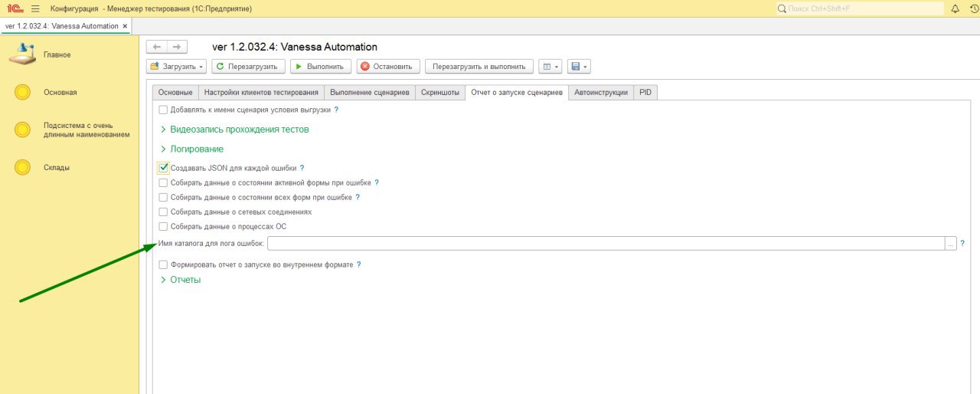Open the long-named Подсистема icon
The height and width of the screenshot is (394, 980).
[22, 130]
